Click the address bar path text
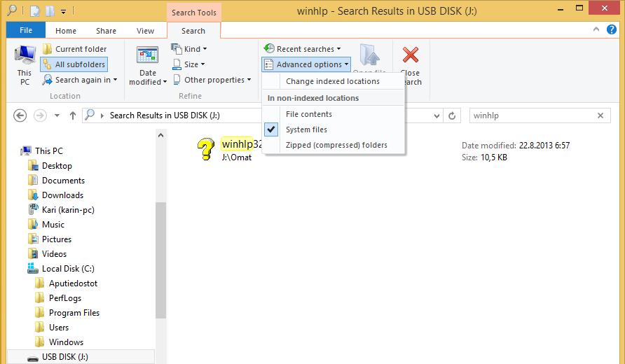The image size is (625, 364). pyautogui.click(x=165, y=115)
